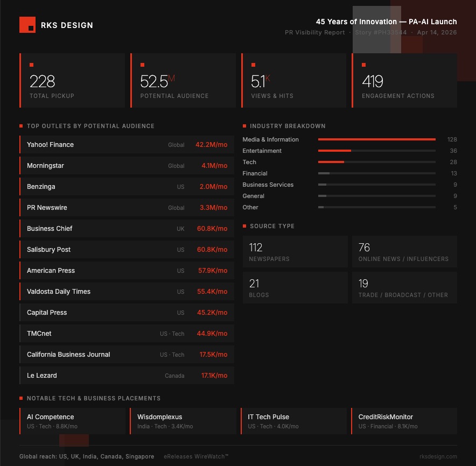Click the RKS Design red logo icon
Image resolution: width=476 pixels, height=466 pixels.
(27, 25)
